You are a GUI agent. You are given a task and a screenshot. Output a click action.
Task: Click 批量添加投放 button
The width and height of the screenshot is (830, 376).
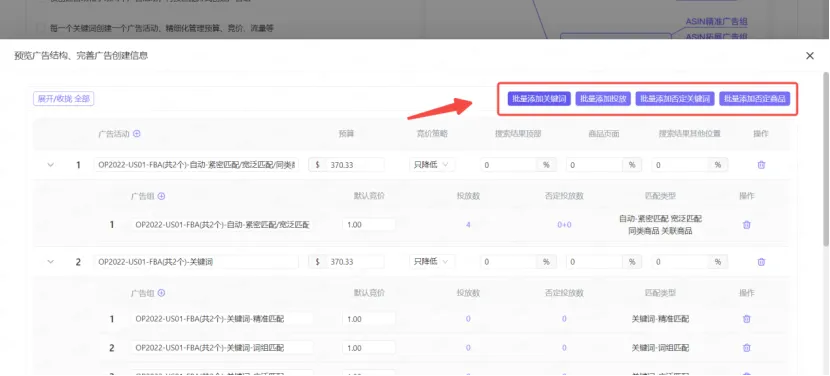(x=603, y=99)
